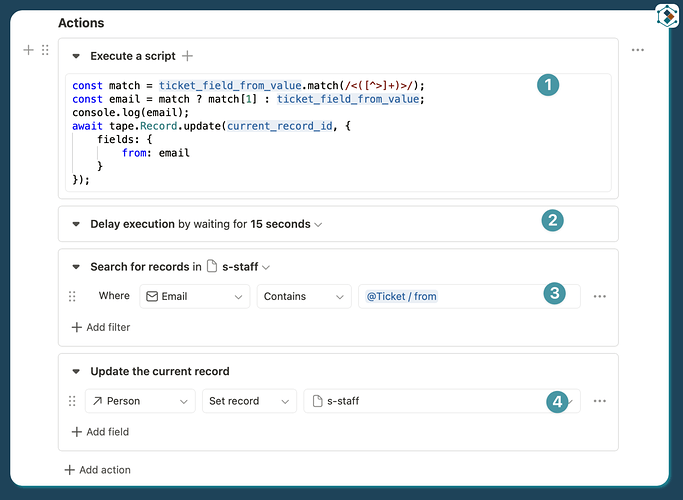This screenshot has width=683, height=500.
Task: Open the Email field dropdown
Action: [194, 297]
